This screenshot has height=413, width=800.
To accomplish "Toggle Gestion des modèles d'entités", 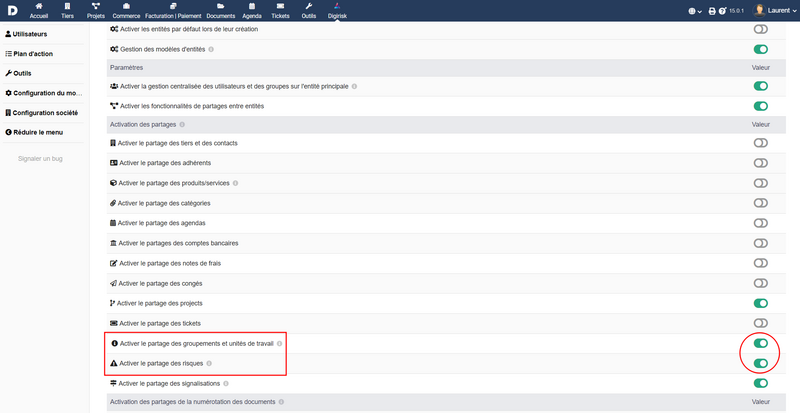I will 760,50.
